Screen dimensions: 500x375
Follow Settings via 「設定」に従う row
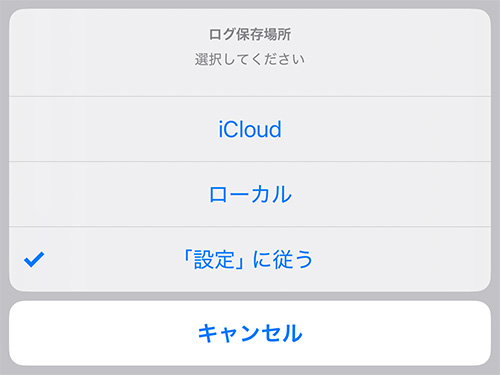250,259
